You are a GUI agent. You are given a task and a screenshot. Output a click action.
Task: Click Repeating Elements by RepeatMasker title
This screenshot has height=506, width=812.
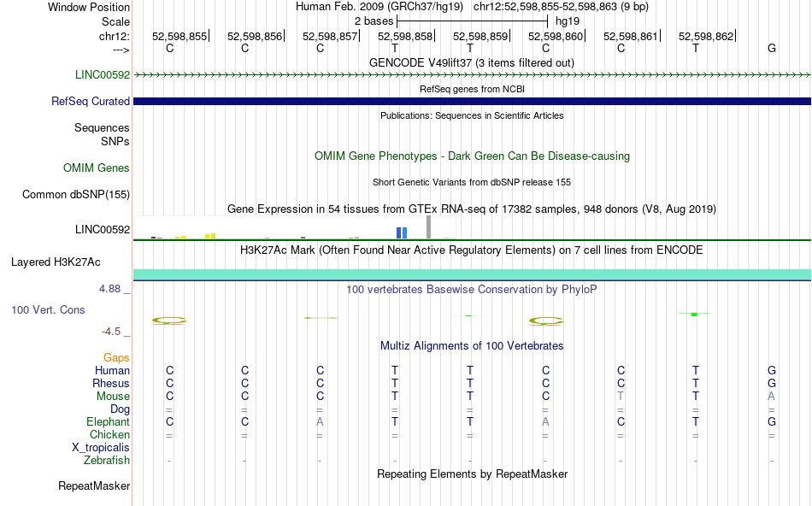(473, 474)
